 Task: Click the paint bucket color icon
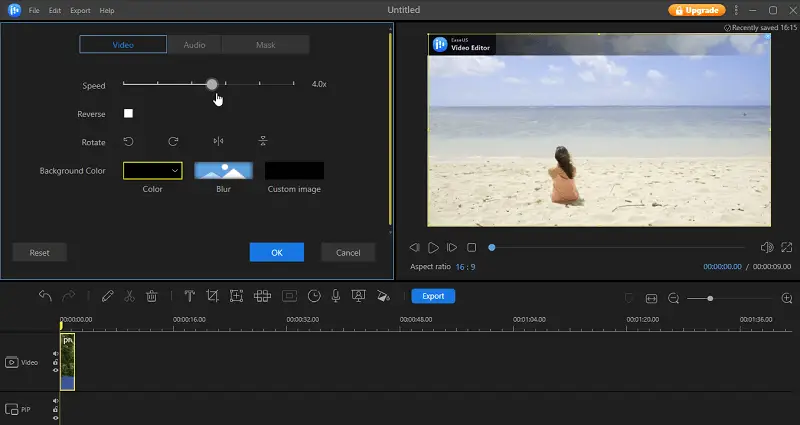coord(383,296)
